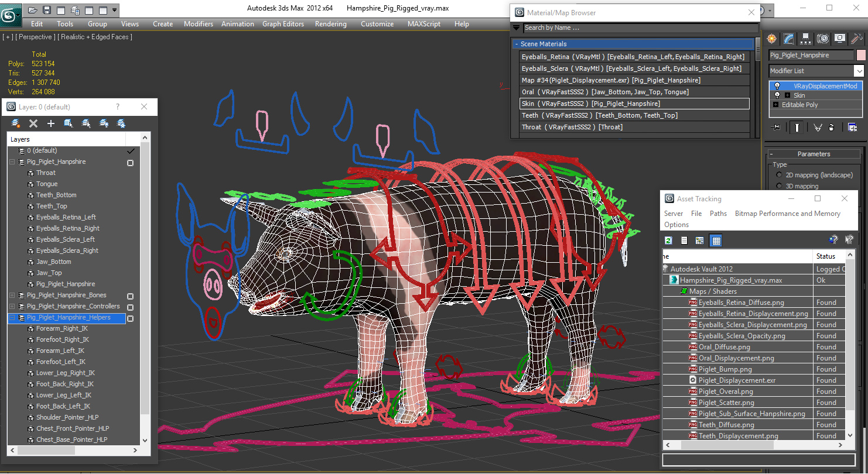Select 3D mapping radio button

(779, 186)
